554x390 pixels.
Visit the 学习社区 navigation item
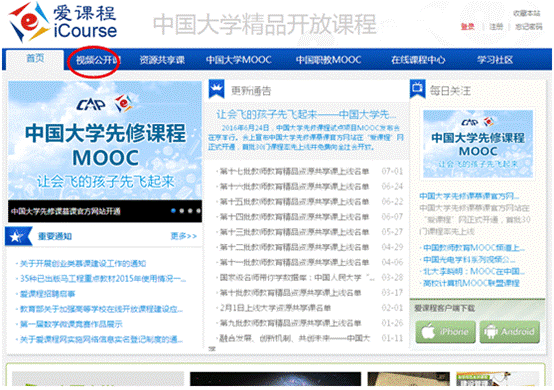(495, 60)
